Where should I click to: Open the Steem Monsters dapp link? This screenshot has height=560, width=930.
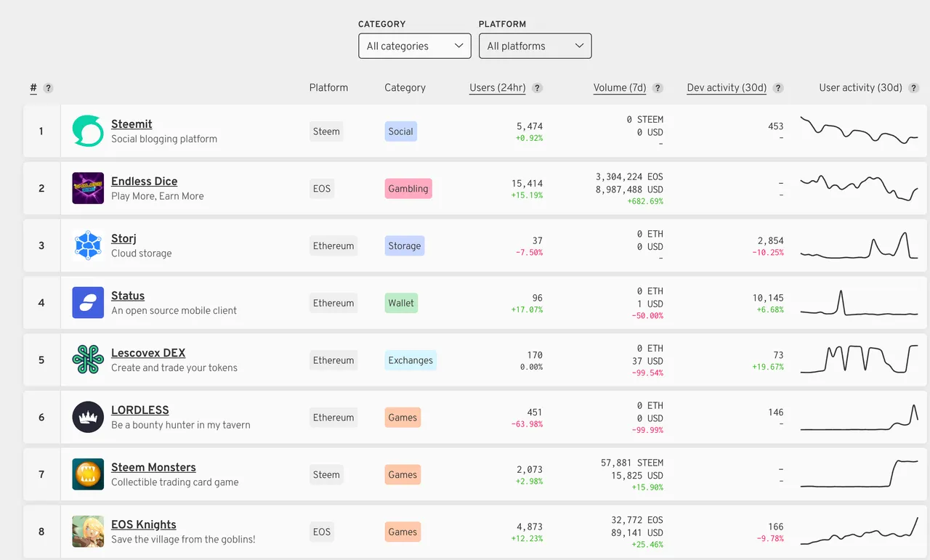click(x=153, y=468)
